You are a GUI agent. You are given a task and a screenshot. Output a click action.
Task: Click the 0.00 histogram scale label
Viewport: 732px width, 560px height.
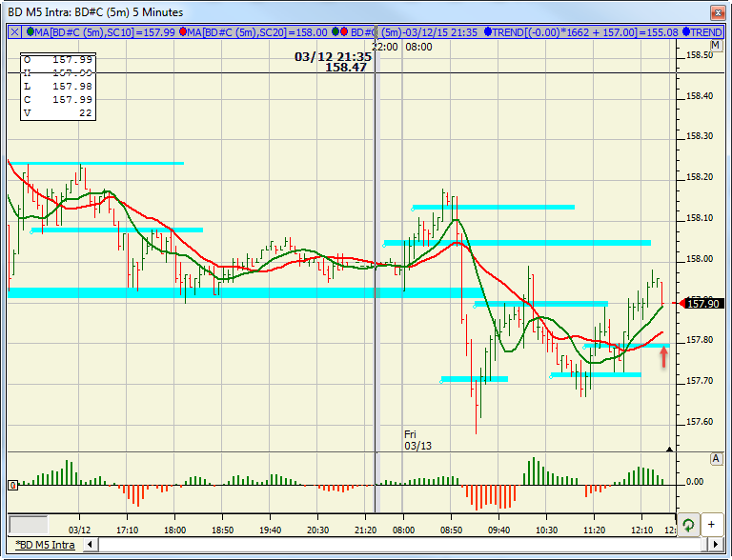coord(695,482)
